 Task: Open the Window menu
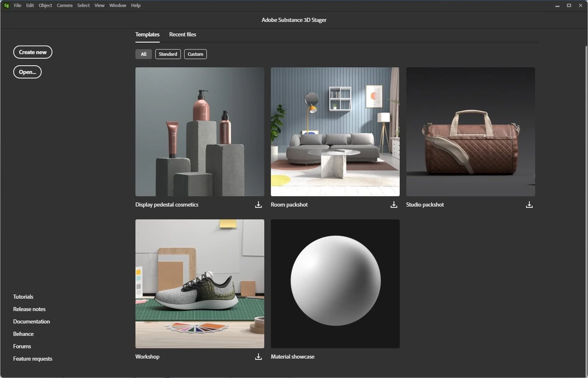118,5
